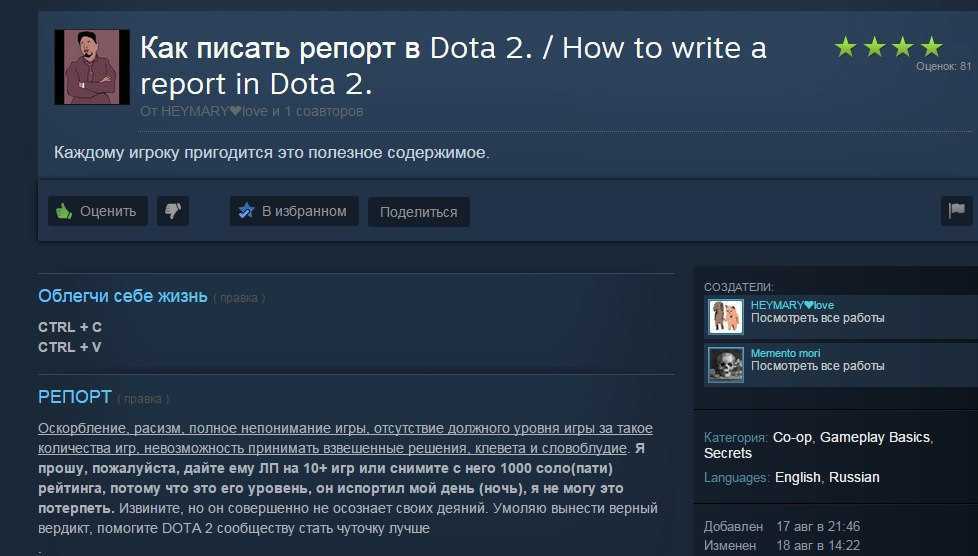
Task: Open Memento mori creator profile link
Action: [x=785, y=353]
